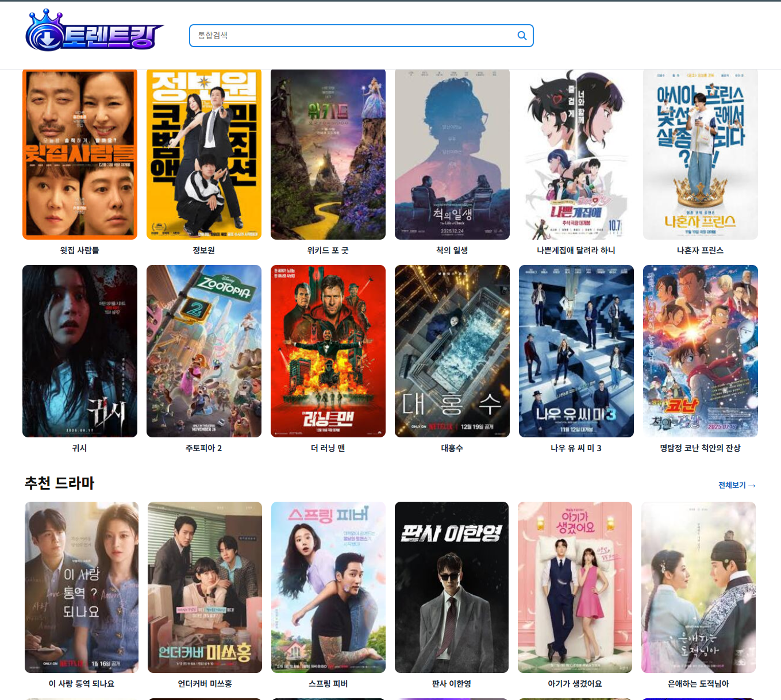Click the 척의 일생 poster thumbnail

coord(452,154)
